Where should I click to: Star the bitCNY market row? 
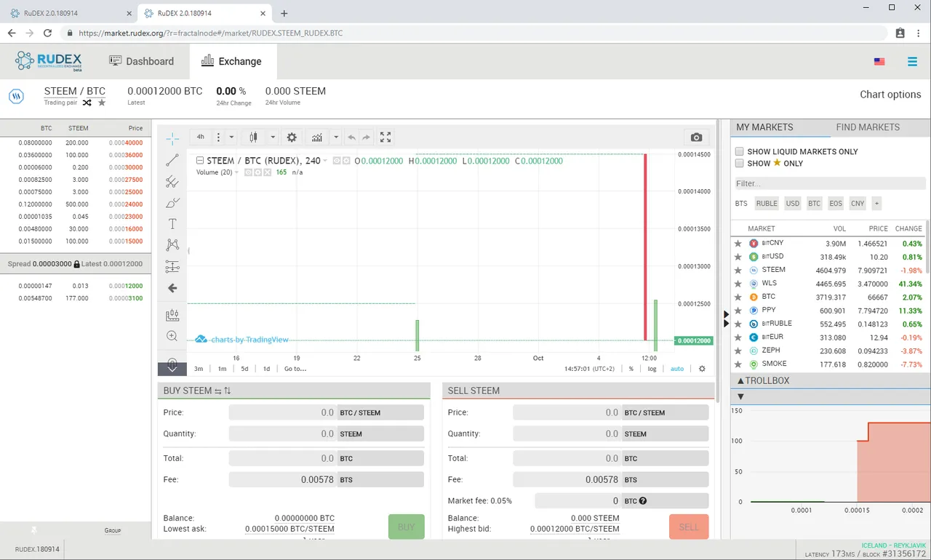coord(738,244)
